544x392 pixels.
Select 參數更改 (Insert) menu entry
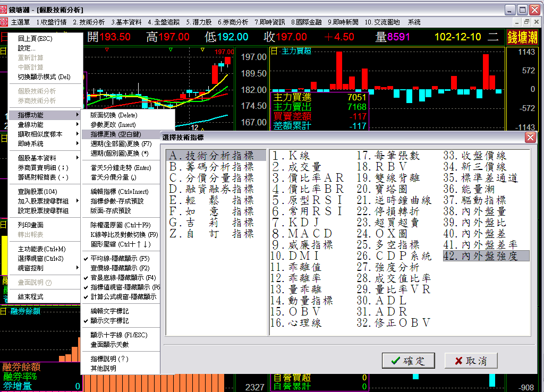pos(113,124)
